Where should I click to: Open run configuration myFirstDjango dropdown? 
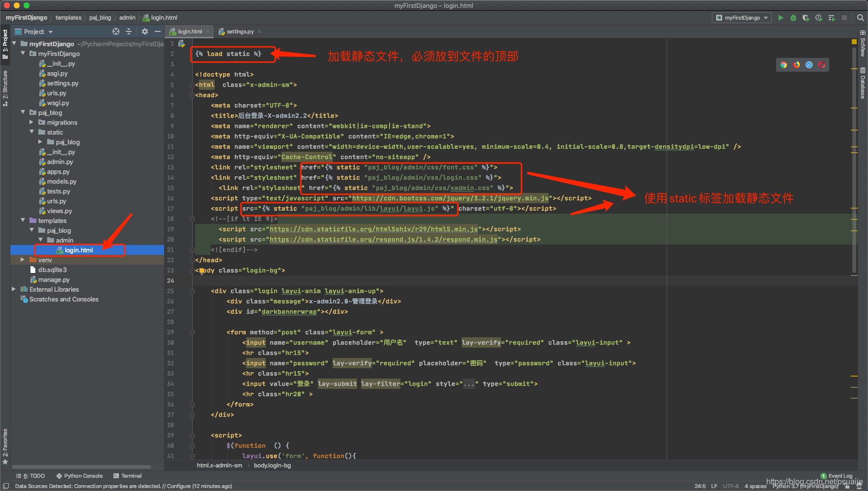(742, 18)
